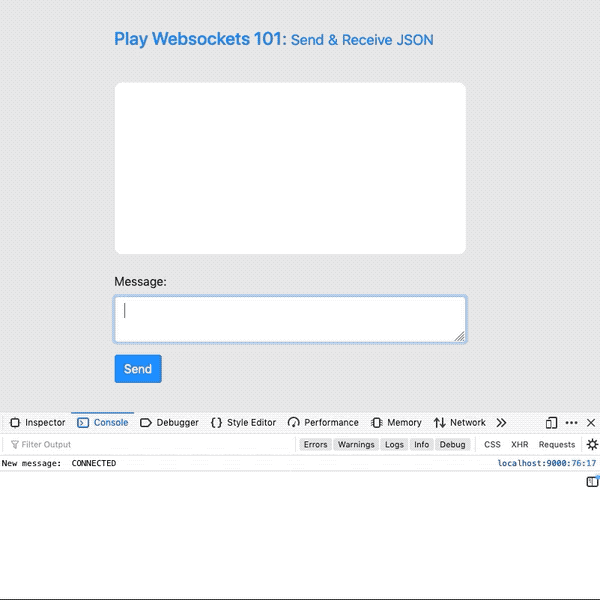The image size is (600, 600).
Task: Focus the Message text area
Action: [x=290, y=319]
